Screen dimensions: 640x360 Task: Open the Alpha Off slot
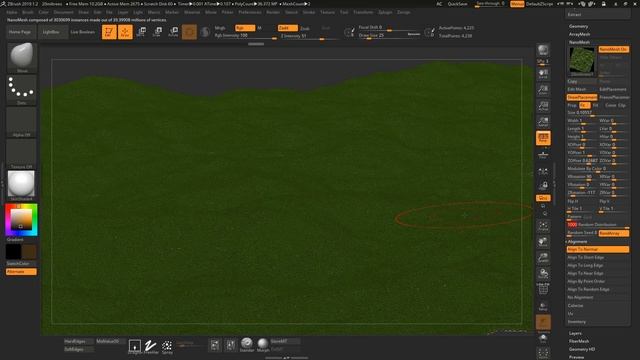22,122
